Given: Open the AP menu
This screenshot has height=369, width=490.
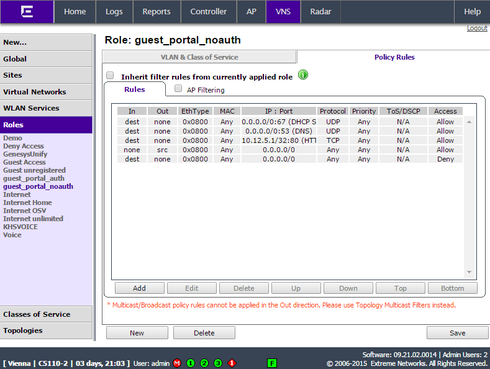Looking at the screenshot, I should click(251, 12).
